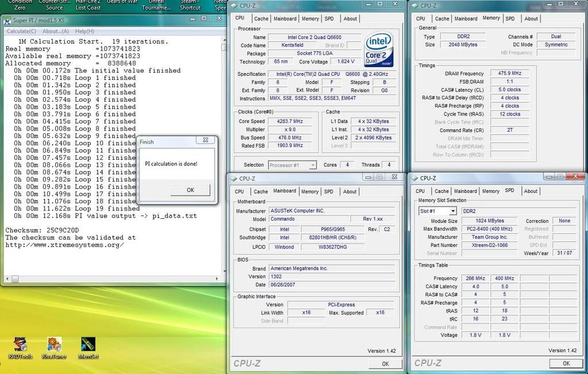Open the MemSet desktop icon
Screen dimensions: 588x374
pos(88,345)
